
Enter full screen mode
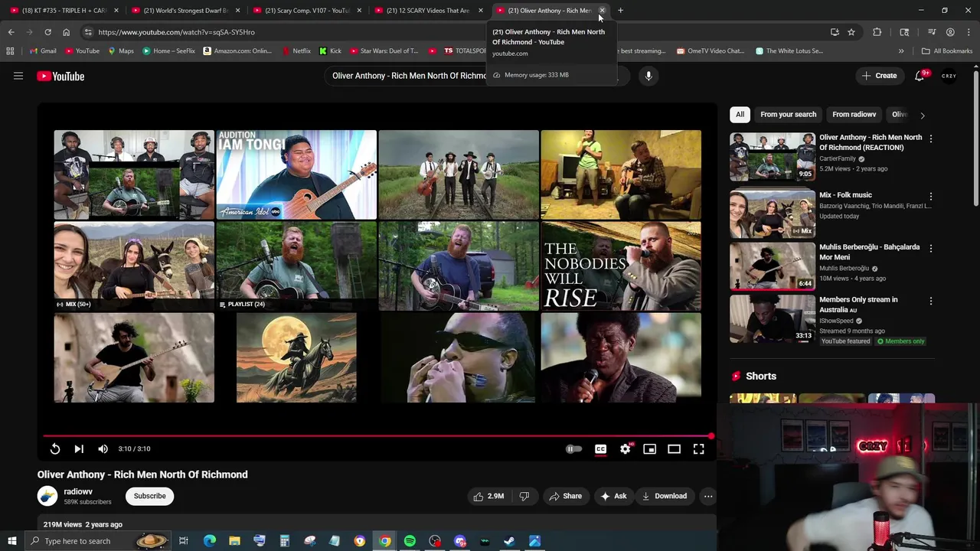(698, 449)
